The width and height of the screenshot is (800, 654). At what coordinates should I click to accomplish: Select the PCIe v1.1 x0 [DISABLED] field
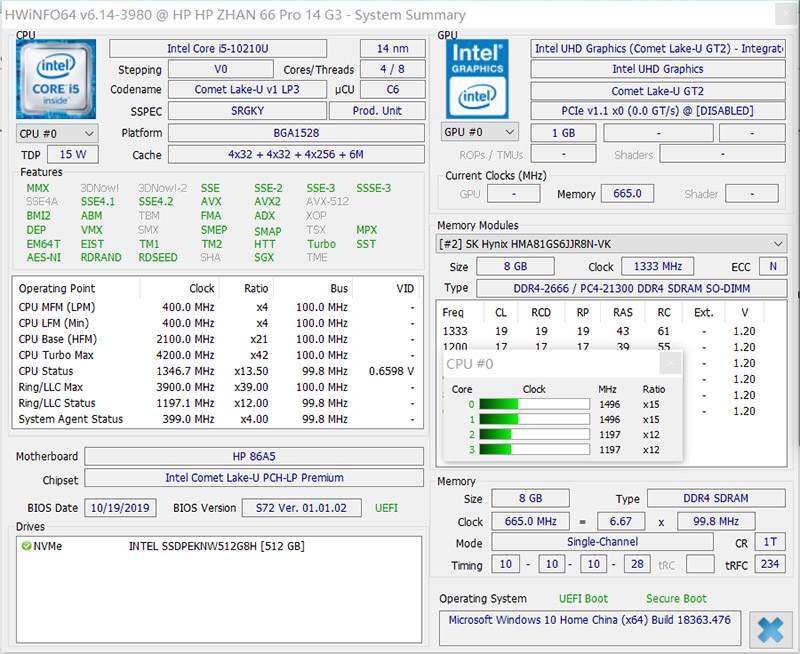tap(658, 111)
